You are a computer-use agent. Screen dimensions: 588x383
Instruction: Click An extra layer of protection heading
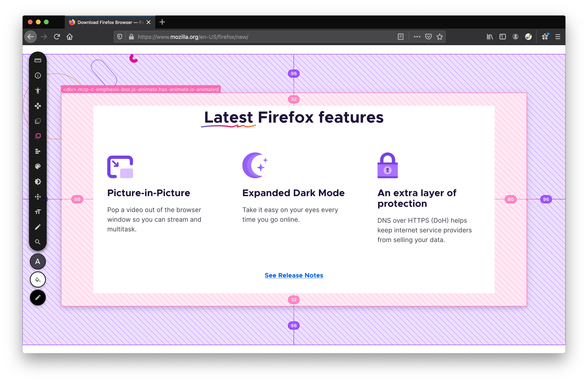coord(417,198)
